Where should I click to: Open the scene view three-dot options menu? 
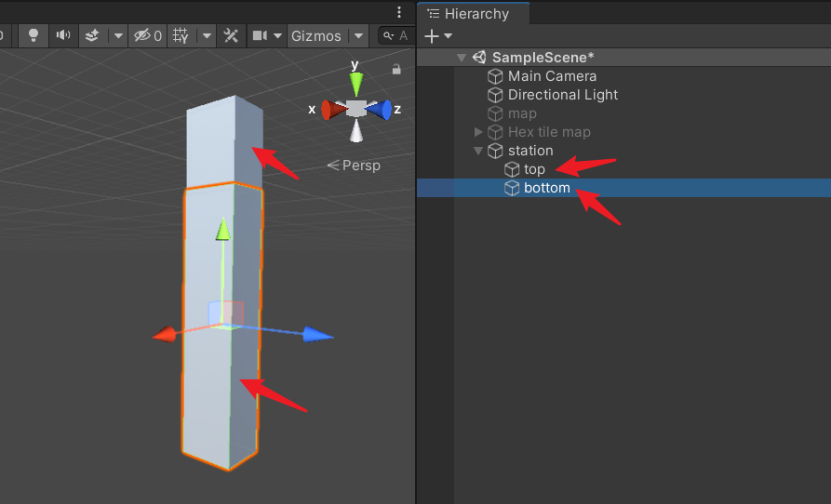pyautogui.click(x=399, y=12)
